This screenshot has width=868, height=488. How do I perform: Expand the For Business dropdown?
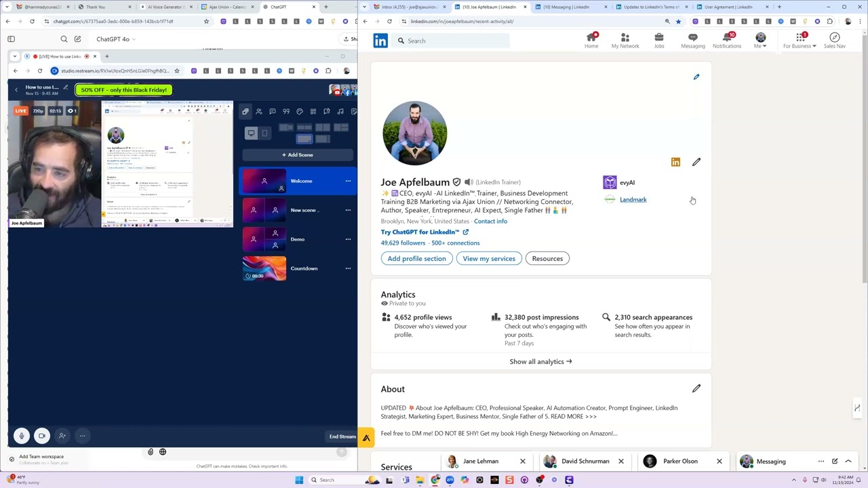point(800,41)
